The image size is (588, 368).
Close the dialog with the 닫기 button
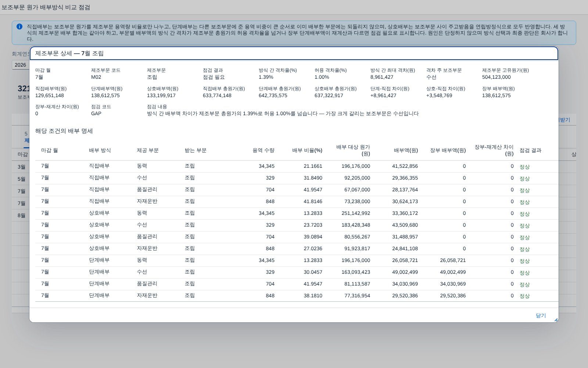click(541, 316)
